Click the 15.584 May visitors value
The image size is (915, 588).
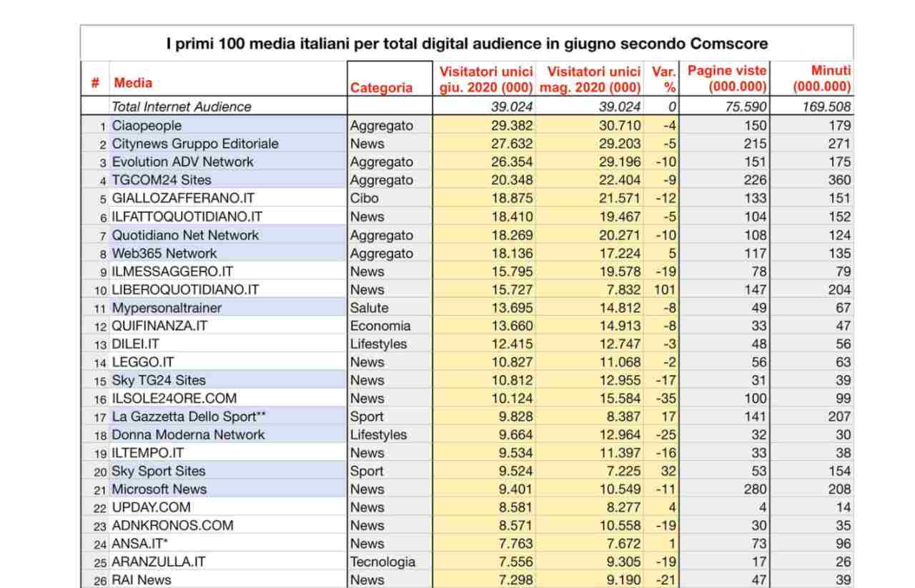[x=620, y=398]
